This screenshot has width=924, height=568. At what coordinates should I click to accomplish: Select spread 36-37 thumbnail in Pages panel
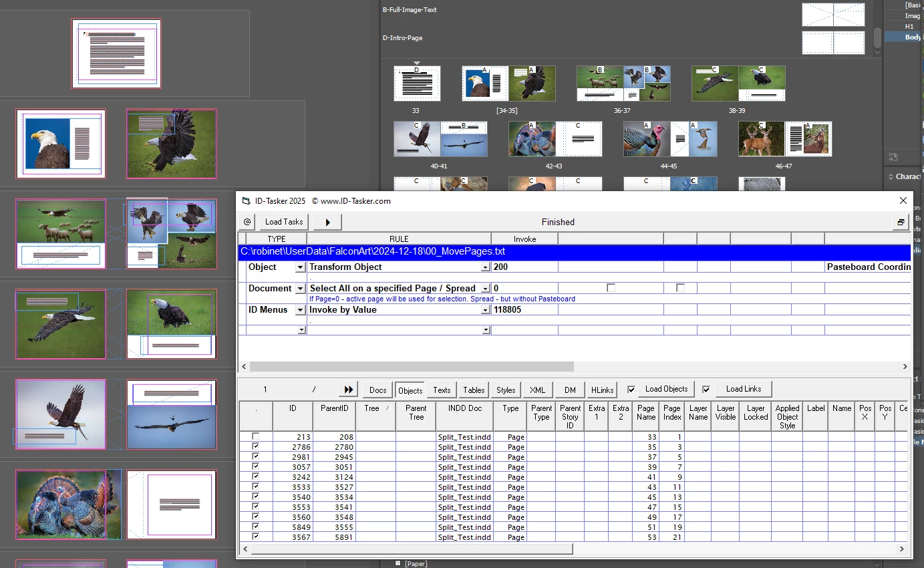[623, 84]
